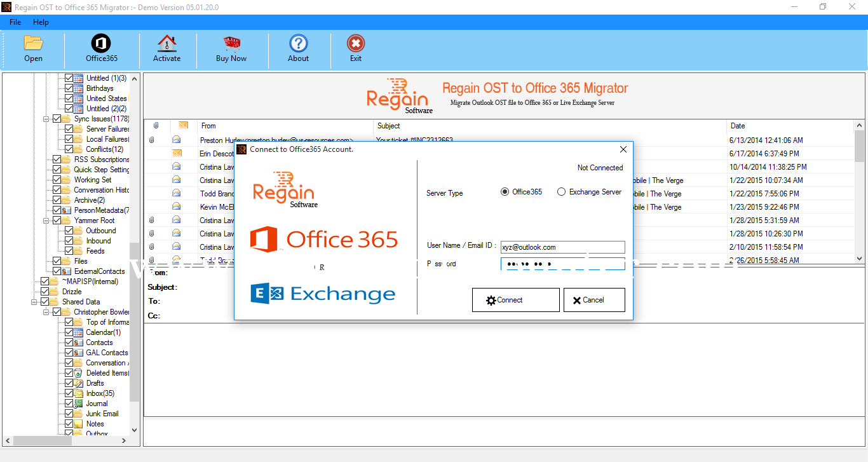868x462 pixels.
Task: Click the folder tree vertical scrollbar thumb
Action: pos(134,322)
